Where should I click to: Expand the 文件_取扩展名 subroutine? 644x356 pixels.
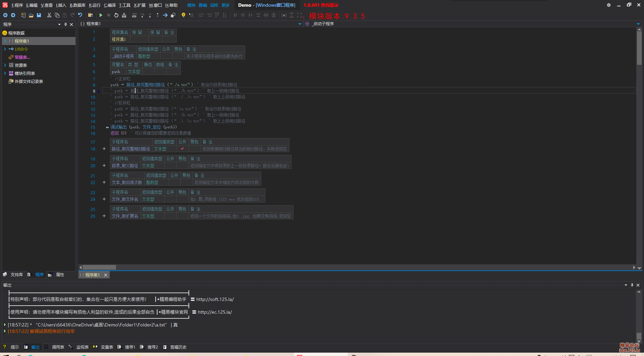(104, 216)
